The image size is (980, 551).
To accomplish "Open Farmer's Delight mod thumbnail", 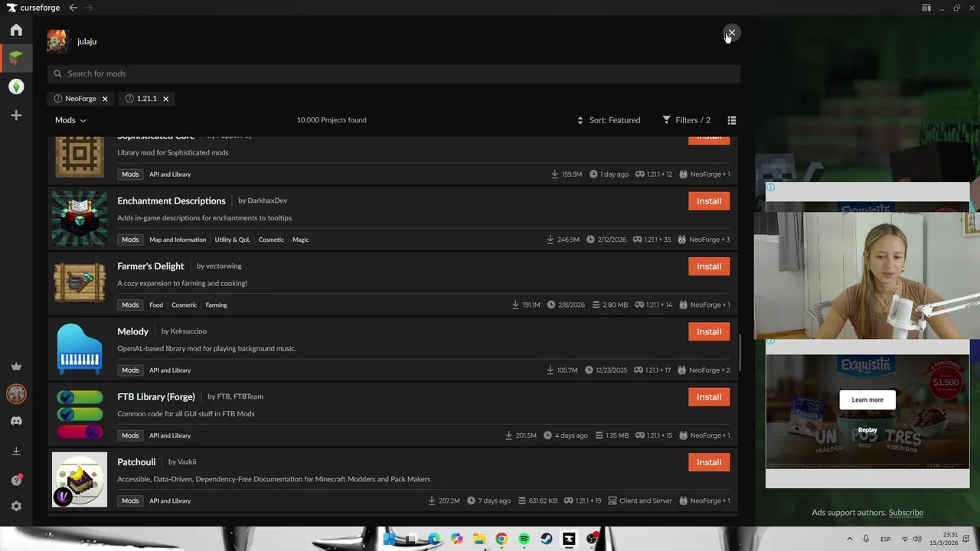I will (x=80, y=284).
